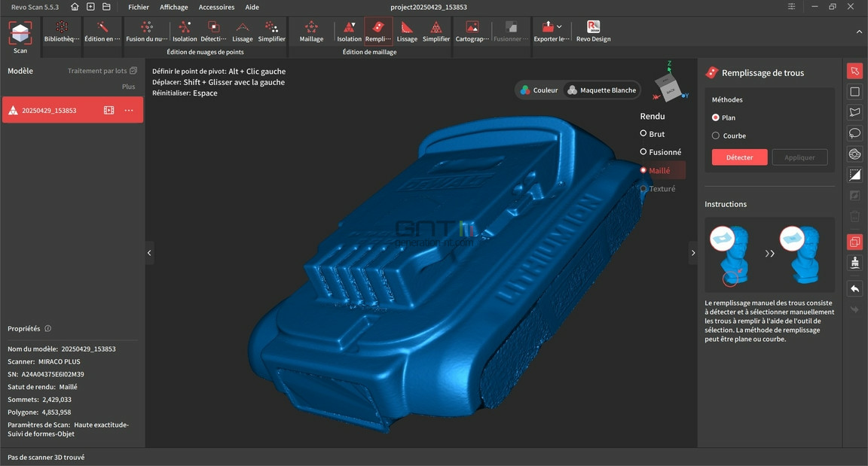Pick the brush sphere selection tool
Viewport: 868px width, 466px height.
(854, 154)
